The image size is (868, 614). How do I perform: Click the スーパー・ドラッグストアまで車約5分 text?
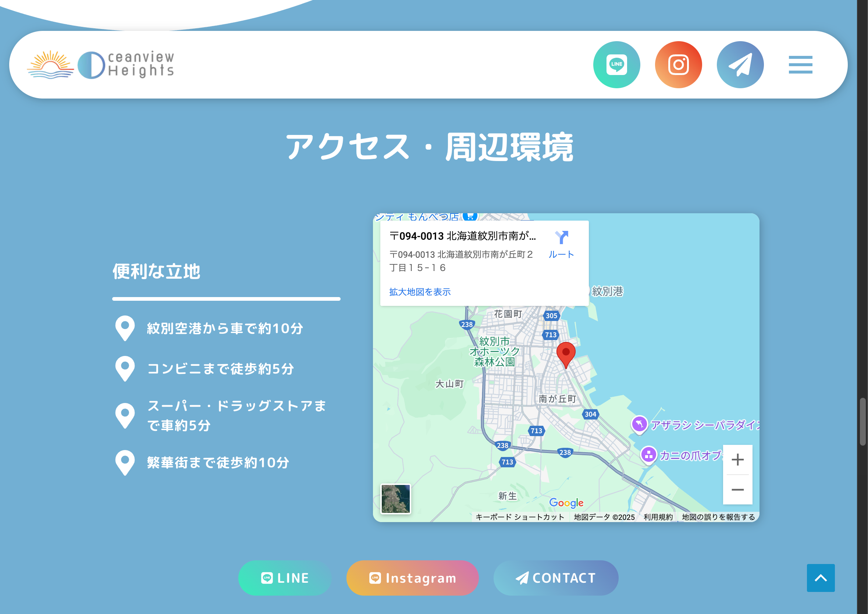236,415
